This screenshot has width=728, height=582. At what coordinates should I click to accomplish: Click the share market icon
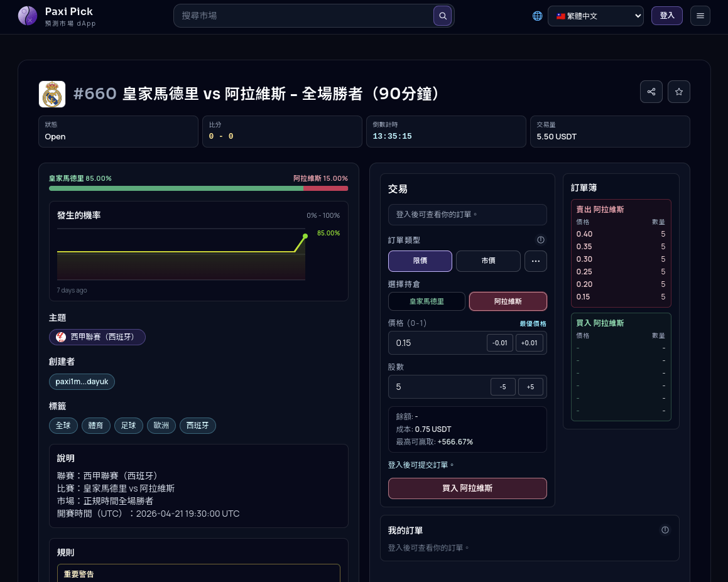(651, 92)
